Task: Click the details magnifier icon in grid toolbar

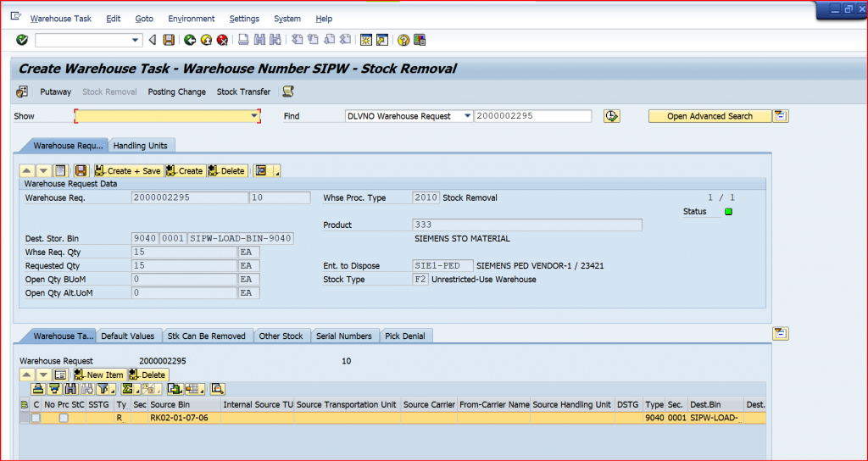Action: pyautogui.click(x=218, y=389)
